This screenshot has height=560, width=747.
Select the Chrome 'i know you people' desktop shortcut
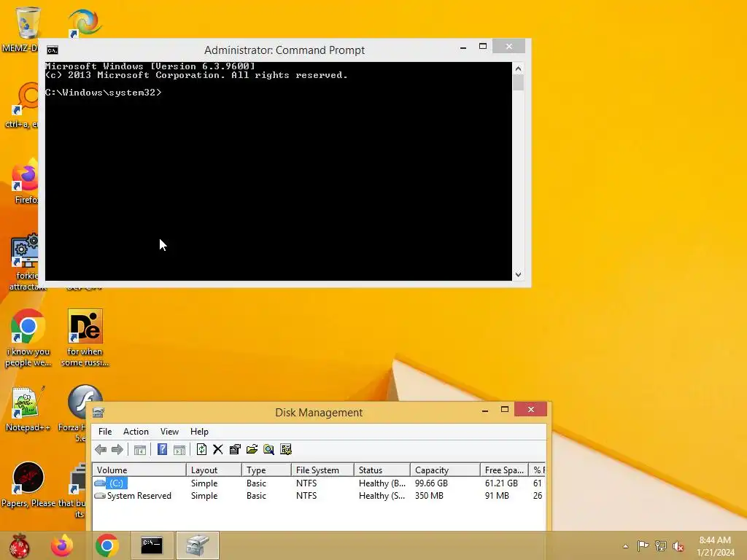click(x=28, y=338)
